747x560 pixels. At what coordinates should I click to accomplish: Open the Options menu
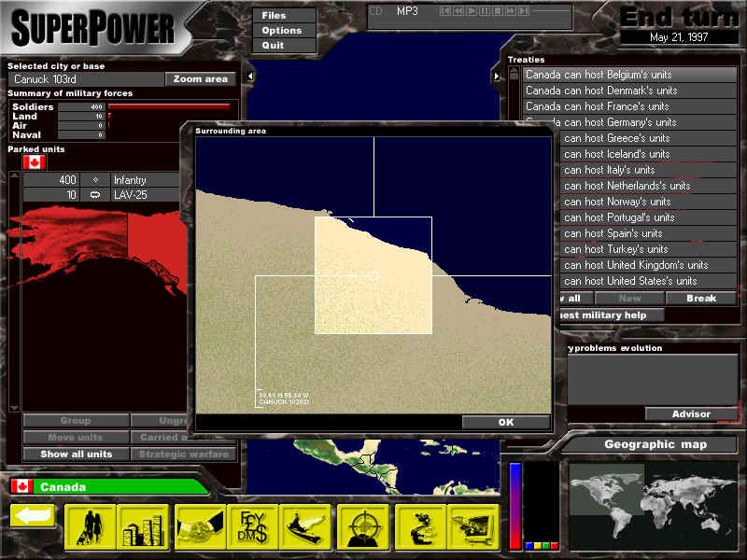coord(285,31)
